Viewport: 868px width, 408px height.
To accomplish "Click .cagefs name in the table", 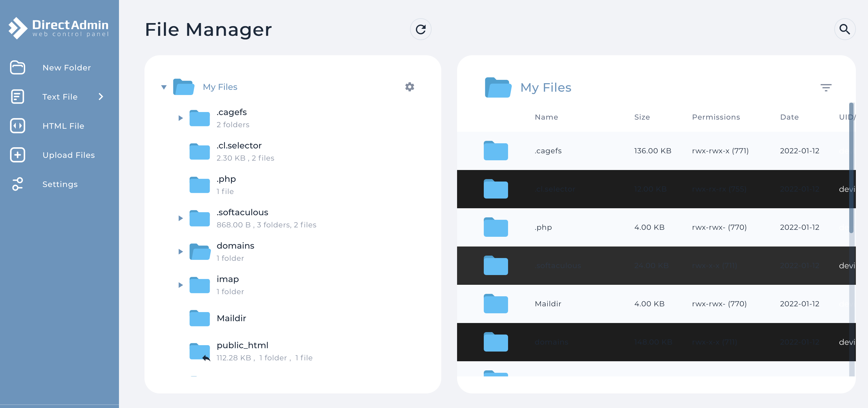I will [x=548, y=151].
